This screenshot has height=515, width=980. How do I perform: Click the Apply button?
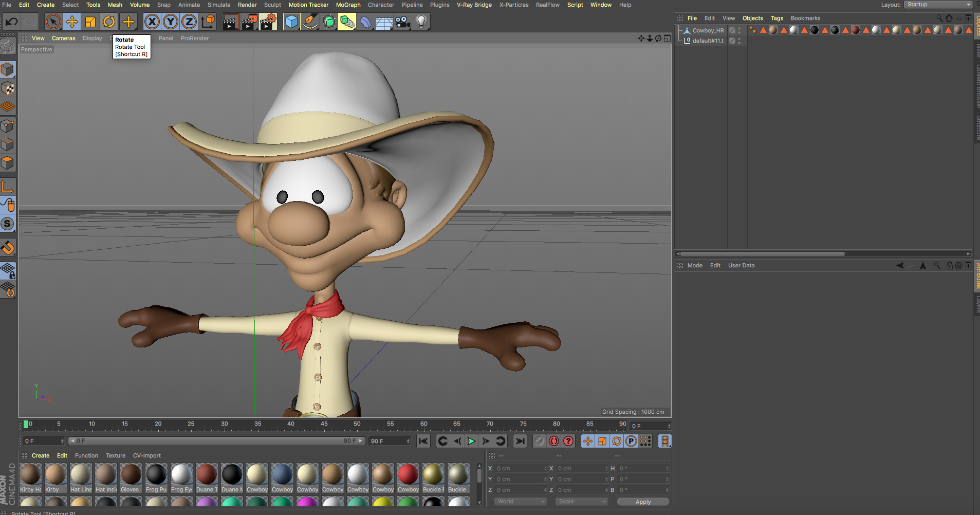click(x=643, y=502)
